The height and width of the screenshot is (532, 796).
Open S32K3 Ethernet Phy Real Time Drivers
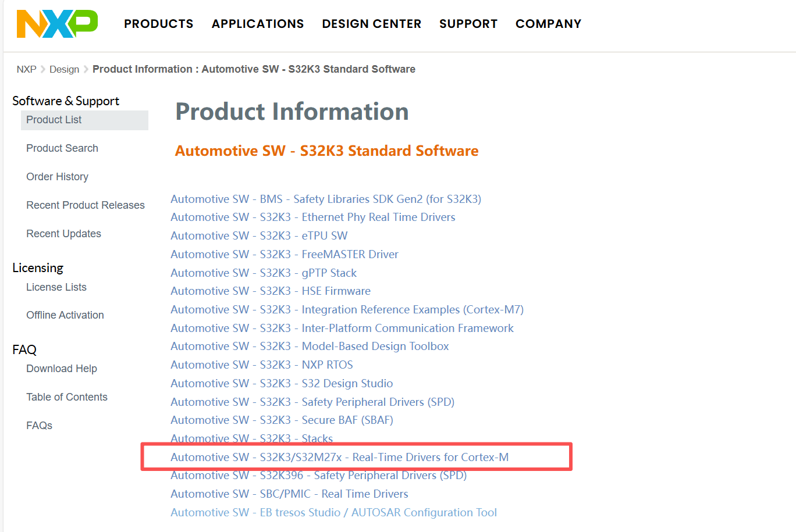[x=313, y=217]
